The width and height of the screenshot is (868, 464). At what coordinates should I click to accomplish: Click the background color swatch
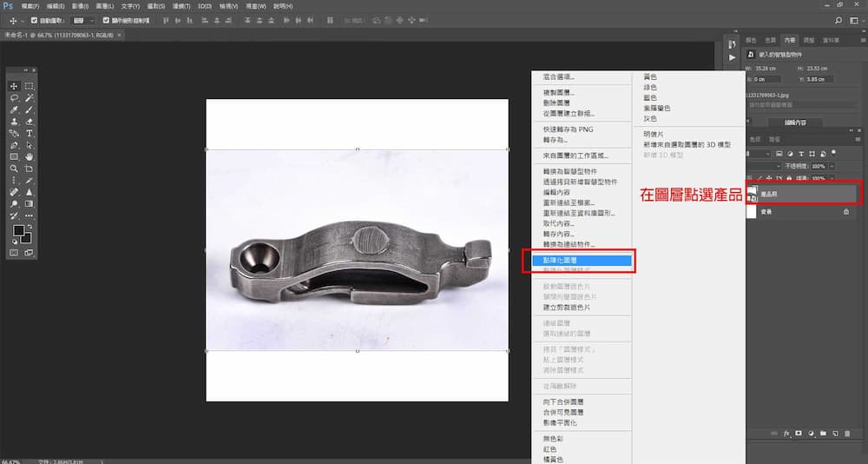point(26,238)
